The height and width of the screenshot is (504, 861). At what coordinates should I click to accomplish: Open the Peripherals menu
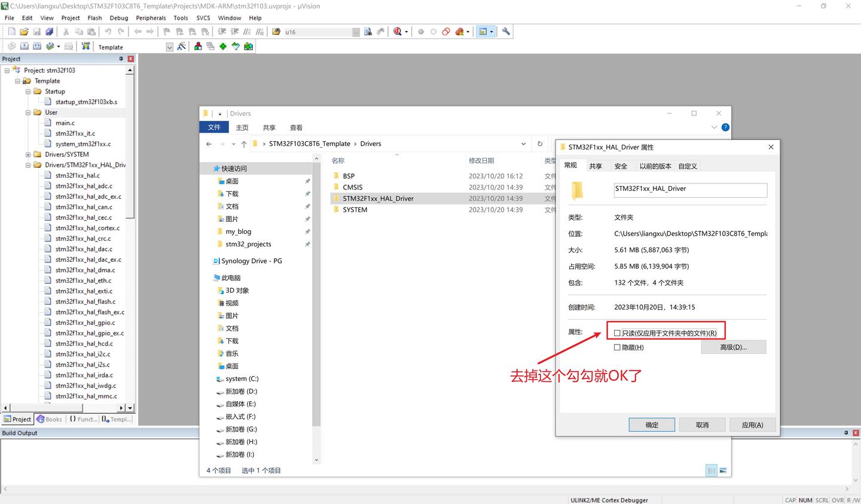pos(151,17)
